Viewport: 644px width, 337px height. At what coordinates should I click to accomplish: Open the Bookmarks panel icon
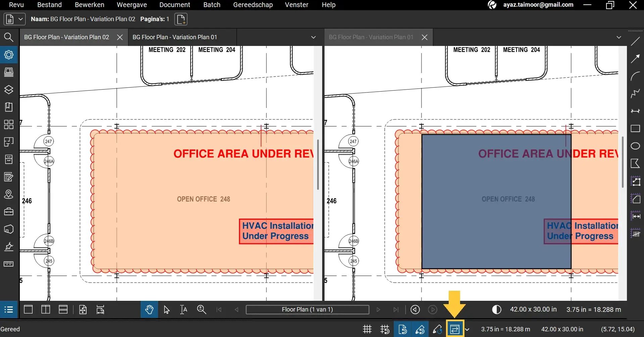click(x=9, y=107)
